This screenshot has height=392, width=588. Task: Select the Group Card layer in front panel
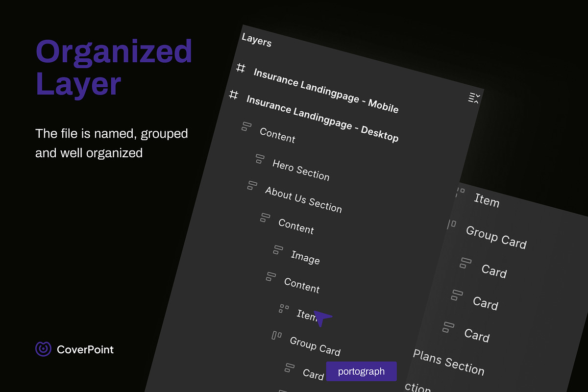click(315, 346)
